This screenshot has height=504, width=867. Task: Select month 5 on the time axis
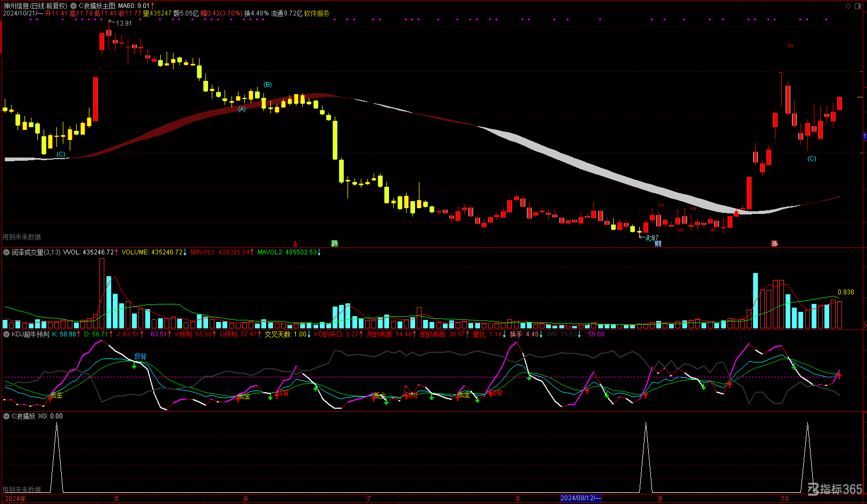coord(117,499)
